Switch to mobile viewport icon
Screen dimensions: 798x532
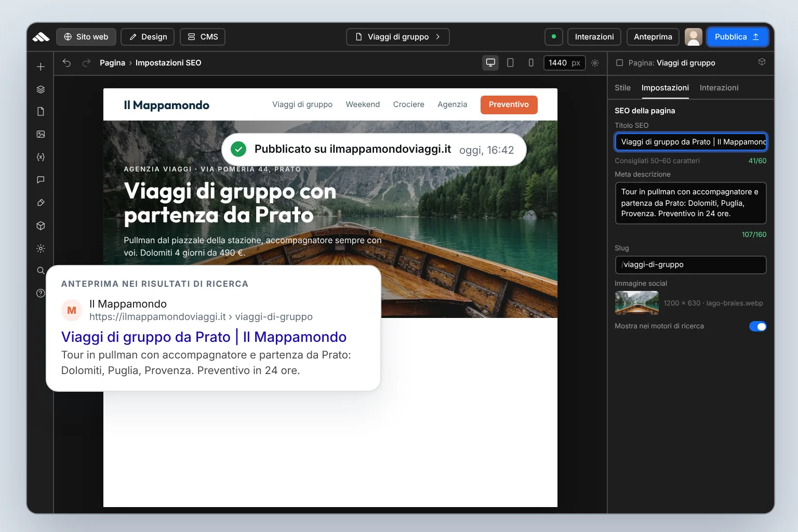(530, 63)
